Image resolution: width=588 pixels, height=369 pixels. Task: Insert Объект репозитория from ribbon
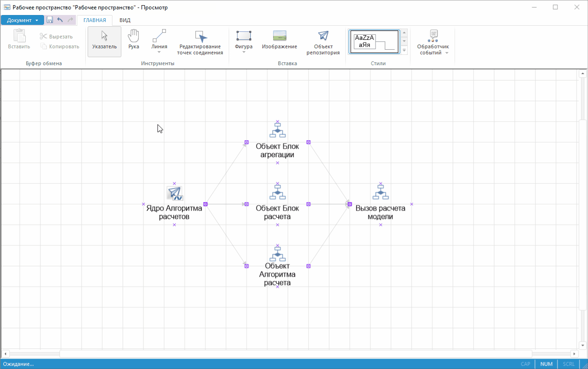coord(323,42)
